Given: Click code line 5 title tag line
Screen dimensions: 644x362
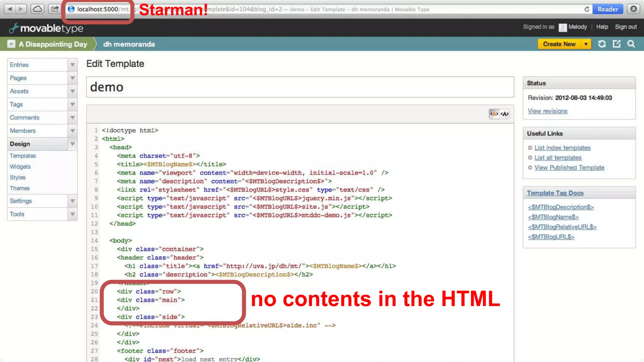Looking at the screenshot, I should 171,164.
